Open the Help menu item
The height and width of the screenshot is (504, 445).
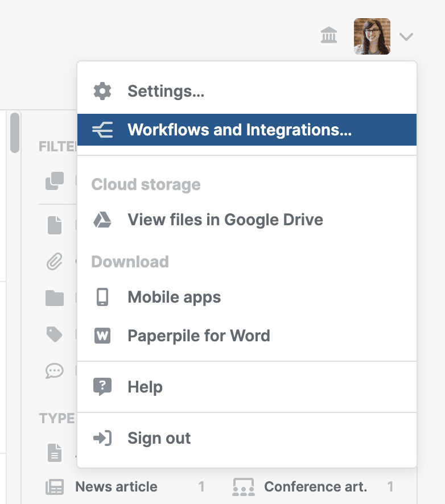point(145,387)
